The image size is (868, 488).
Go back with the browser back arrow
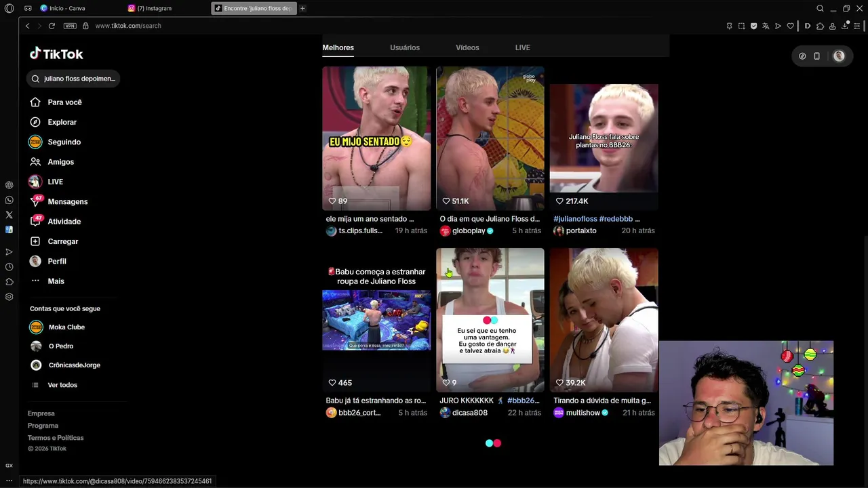pyautogui.click(x=27, y=26)
